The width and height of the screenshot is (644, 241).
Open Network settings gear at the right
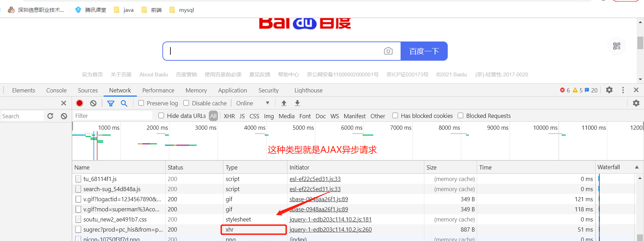coord(636,103)
